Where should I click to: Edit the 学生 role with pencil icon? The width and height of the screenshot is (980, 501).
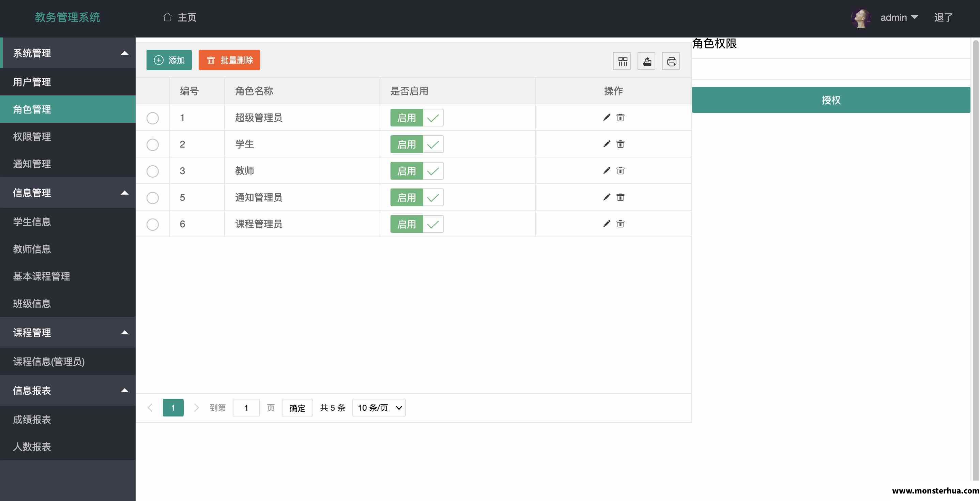[607, 144]
